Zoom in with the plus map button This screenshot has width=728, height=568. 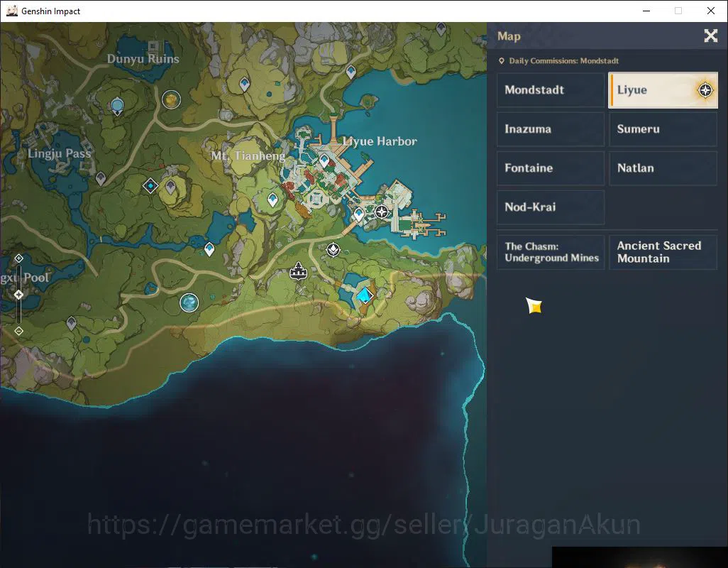[x=18, y=258]
